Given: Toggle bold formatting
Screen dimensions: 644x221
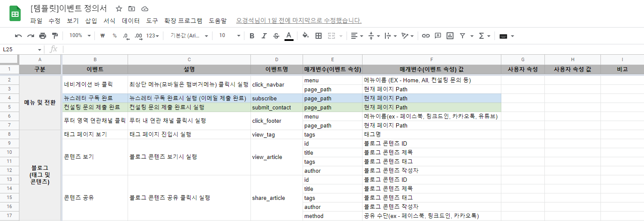Looking at the screenshot, I should (252, 36).
